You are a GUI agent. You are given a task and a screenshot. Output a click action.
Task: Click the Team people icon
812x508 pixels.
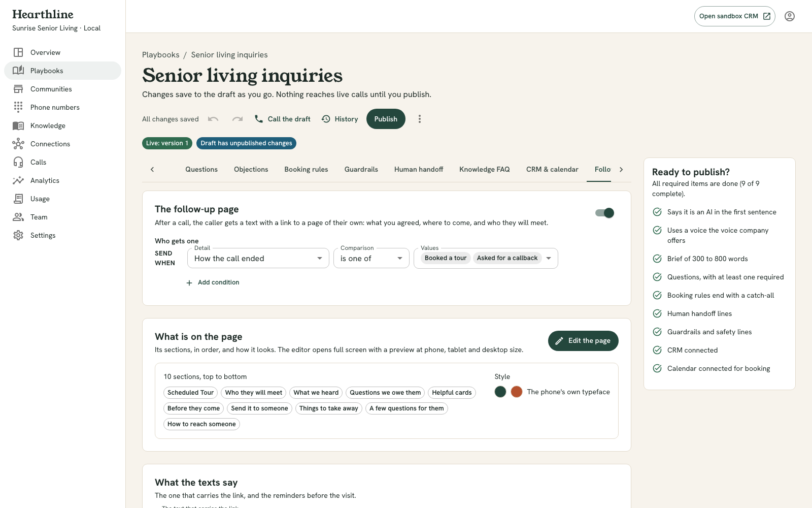(18, 217)
